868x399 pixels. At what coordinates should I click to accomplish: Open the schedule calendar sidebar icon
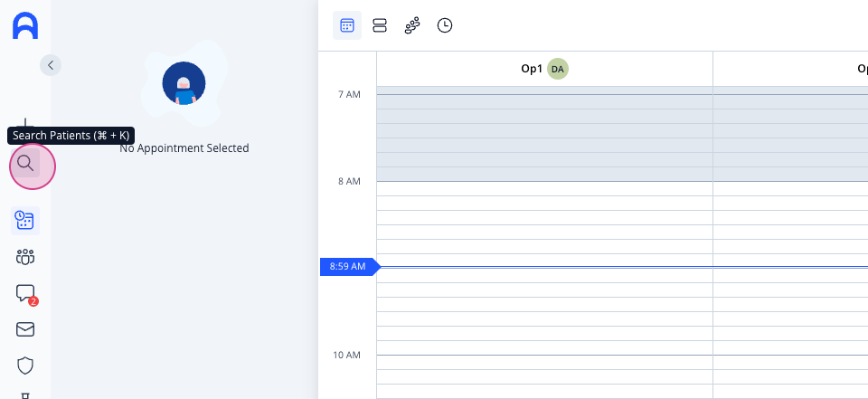tap(25, 221)
